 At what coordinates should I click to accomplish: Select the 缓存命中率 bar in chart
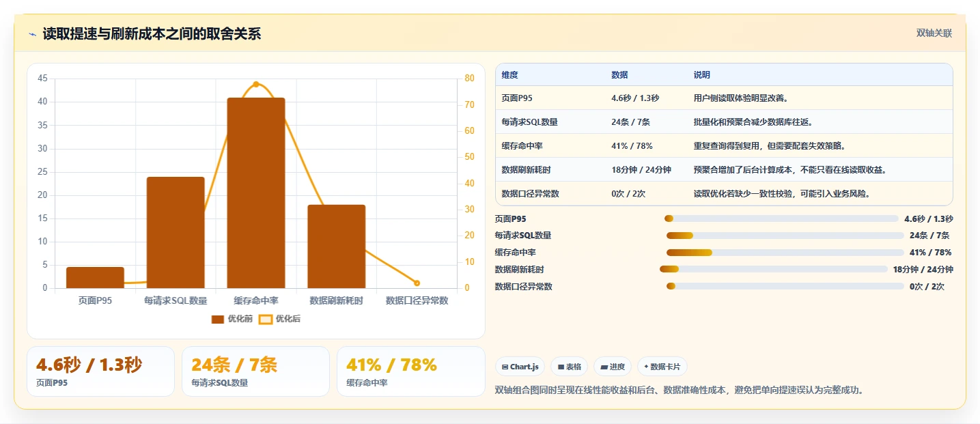pyautogui.click(x=256, y=193)
